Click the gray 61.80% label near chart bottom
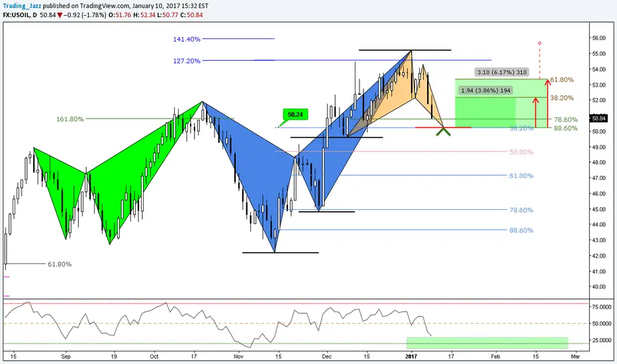Viewport: 617px width, 364px height. (60, 264)
